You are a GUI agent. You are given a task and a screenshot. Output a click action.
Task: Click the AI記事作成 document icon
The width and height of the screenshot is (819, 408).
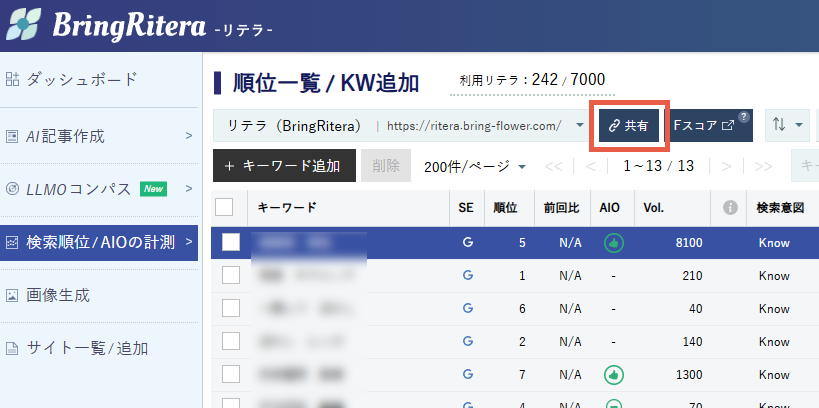(12, 137)
